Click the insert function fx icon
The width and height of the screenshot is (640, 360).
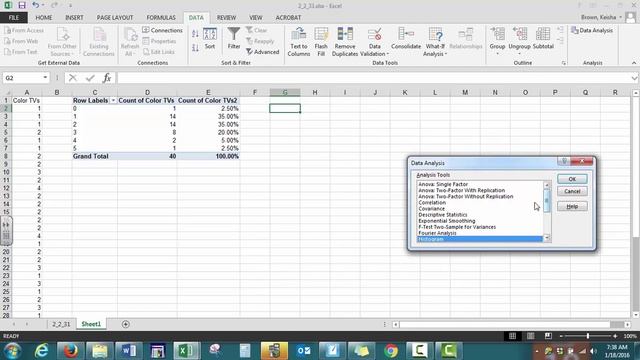(107, 78)
